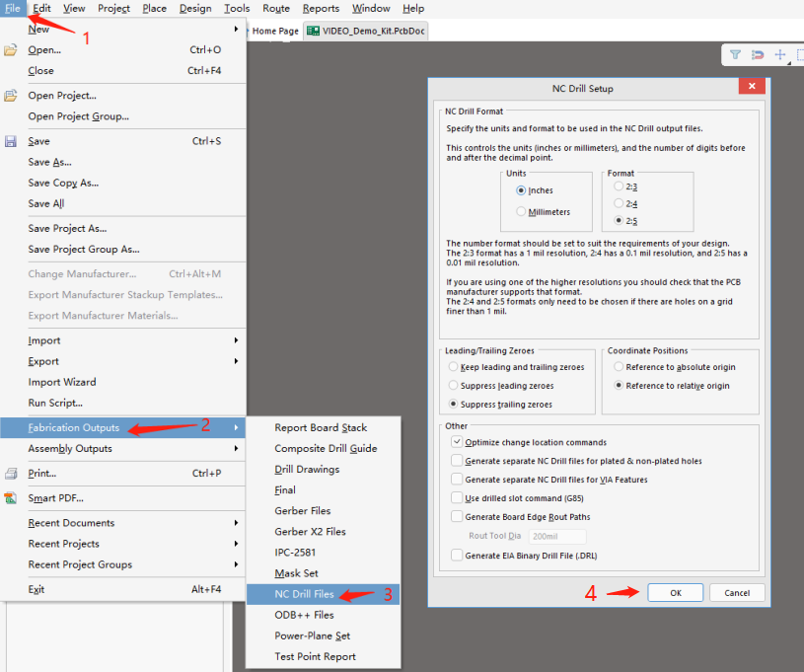This screenshot has height=672, width=804.
Task: Uncheck Optimize change location commands
Action: (x=456, y=442)
